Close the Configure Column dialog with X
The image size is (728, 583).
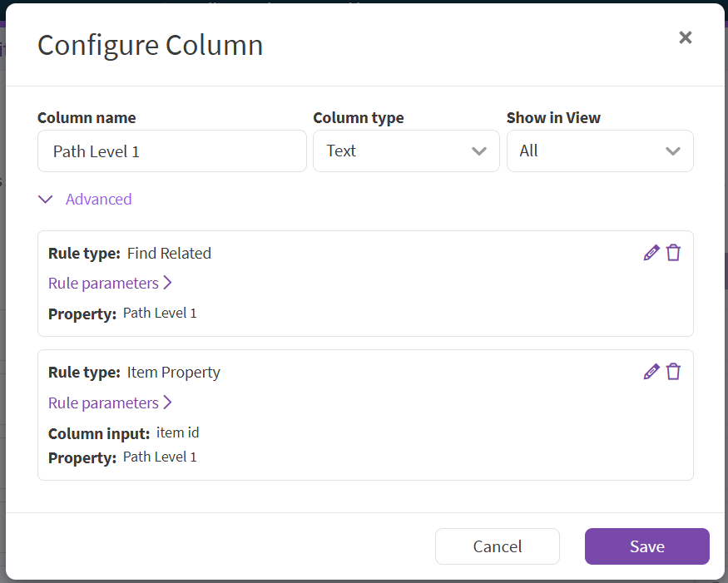685,37
